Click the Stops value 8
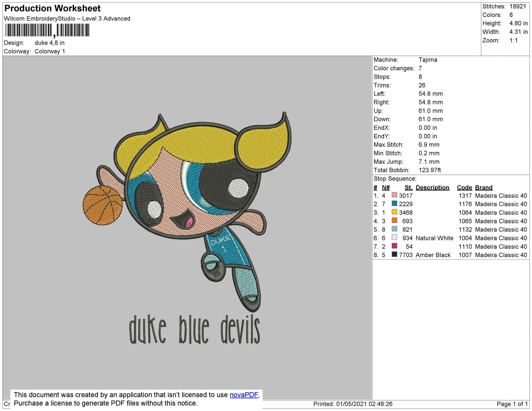Image resolution: width=532 pixels, height=411 pixels. coord(420,77)
